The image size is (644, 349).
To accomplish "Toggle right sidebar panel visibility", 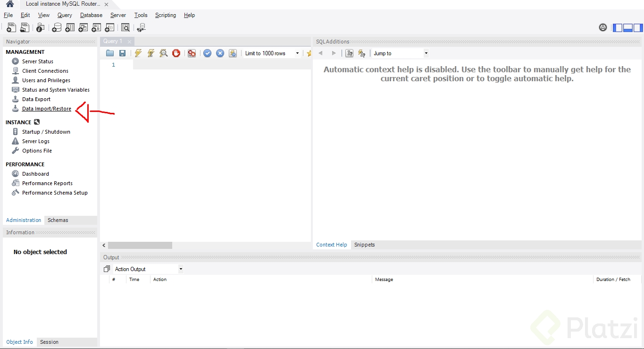I will [x=638, y=27].
